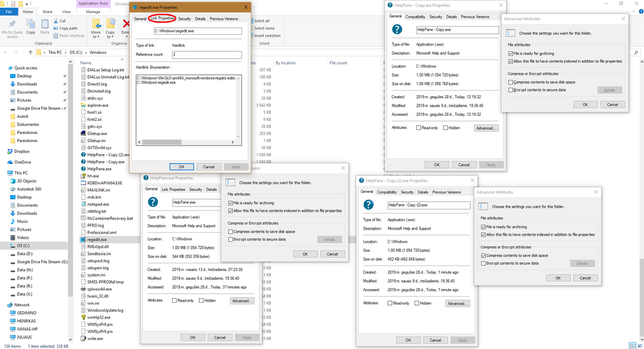The image size is (644, 349).
Task: Toggle archiving checkbox in dialog beside HelpPane.exe Properties
Action: click(x=230, y=203)
